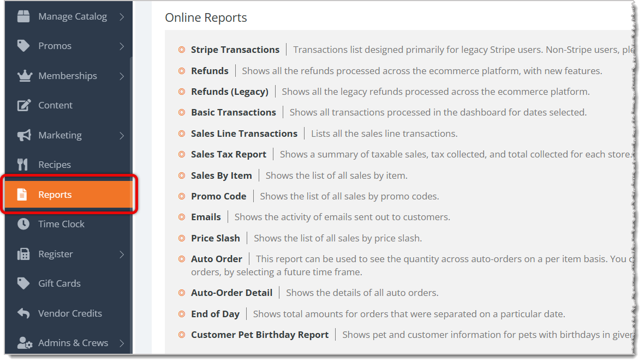Click the Recipes fork and knife icon
Viewport: 644px width, 363px height.
pos(22,165)
